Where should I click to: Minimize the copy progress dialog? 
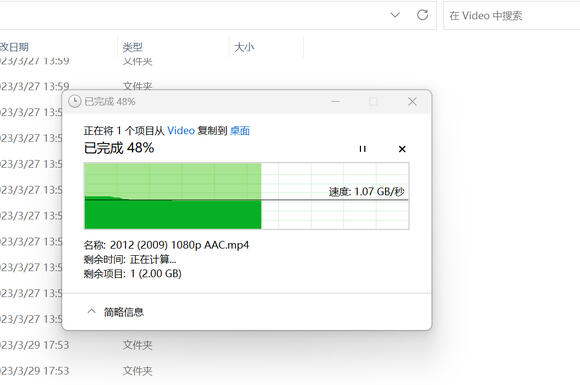pos(335,101)
